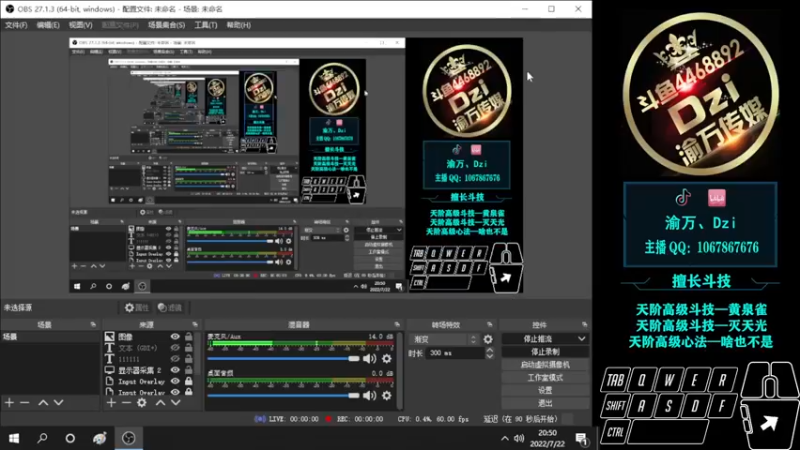Open the 帮助(H) menu

[238, 24]
